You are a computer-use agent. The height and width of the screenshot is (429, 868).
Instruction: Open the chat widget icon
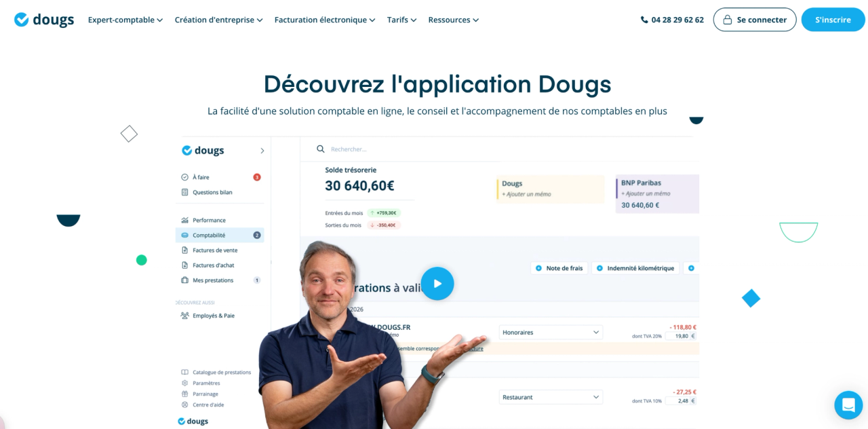click(x=848, y=405)
